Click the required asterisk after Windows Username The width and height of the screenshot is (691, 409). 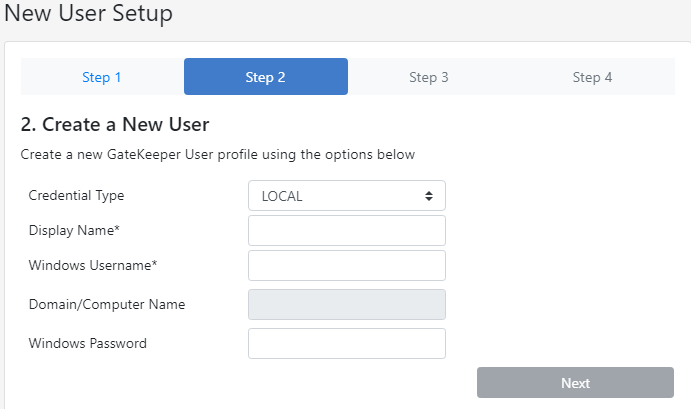pyautogui.click(x=155, y=265)
